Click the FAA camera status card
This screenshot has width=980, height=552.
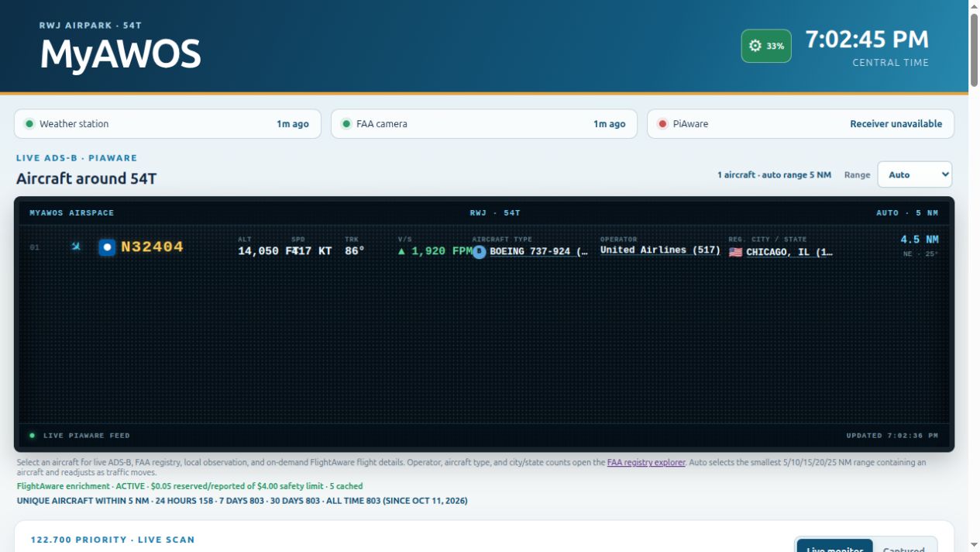484,124
